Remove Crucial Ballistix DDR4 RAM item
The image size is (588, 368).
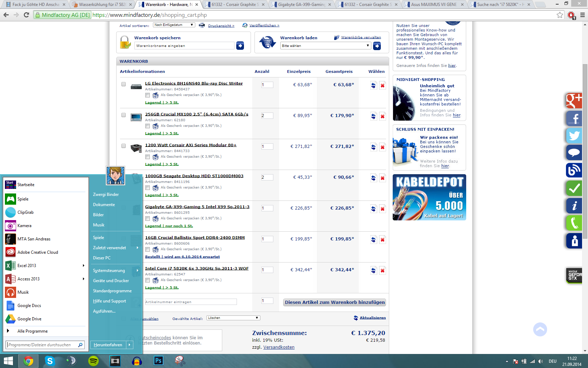point(383,240)
